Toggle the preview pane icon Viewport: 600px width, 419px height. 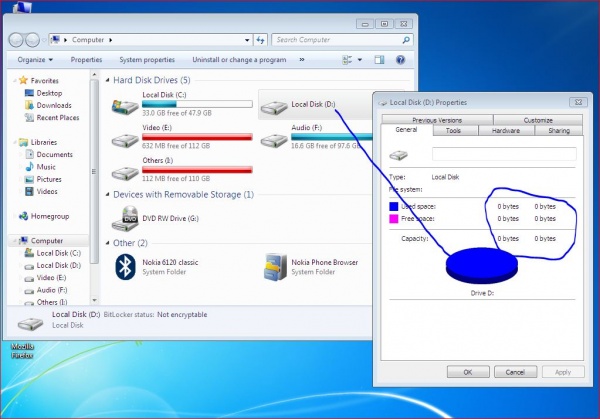coord(379,60)
